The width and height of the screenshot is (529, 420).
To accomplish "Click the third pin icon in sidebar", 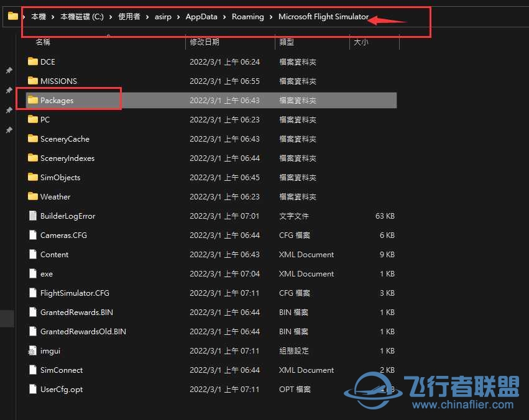I will click(x=9, y=110).
